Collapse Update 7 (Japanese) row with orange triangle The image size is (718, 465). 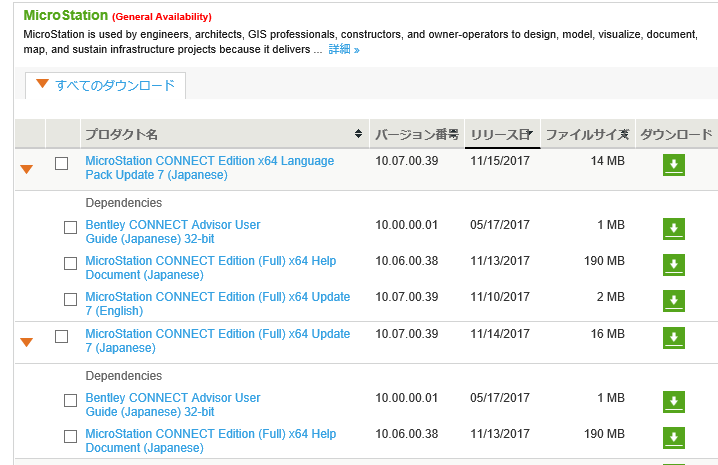coord(27,342)
